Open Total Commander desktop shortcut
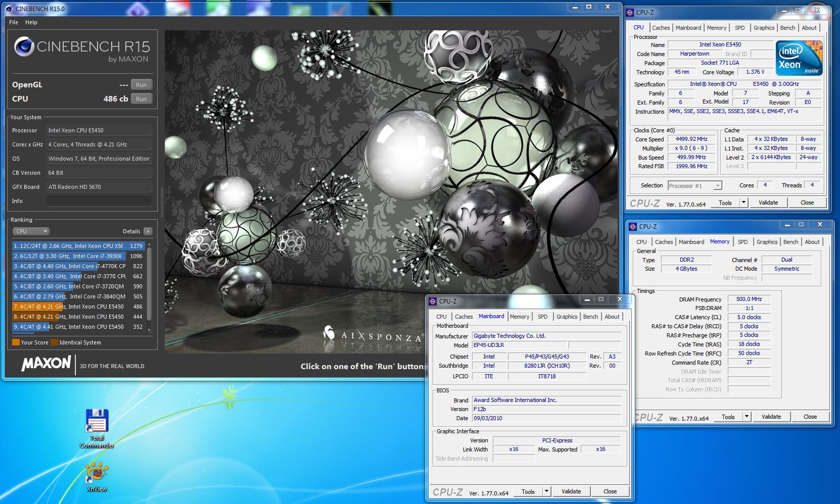Screen dimensions: 840x504 tap(97, 427)
